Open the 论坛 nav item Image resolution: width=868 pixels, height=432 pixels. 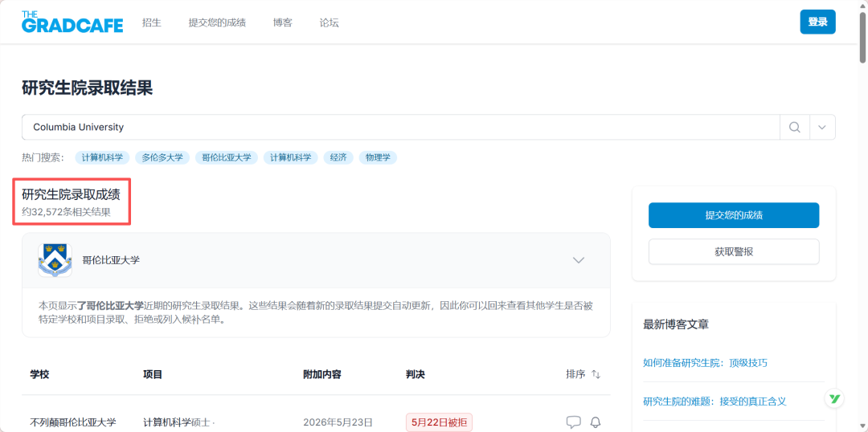[329, 22]
